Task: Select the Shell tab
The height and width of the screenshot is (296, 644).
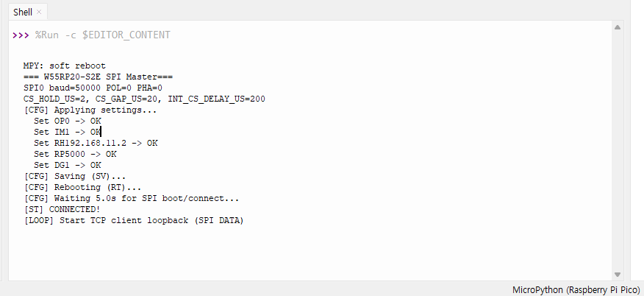Action: pyautogui.click(x=23, y=13)
